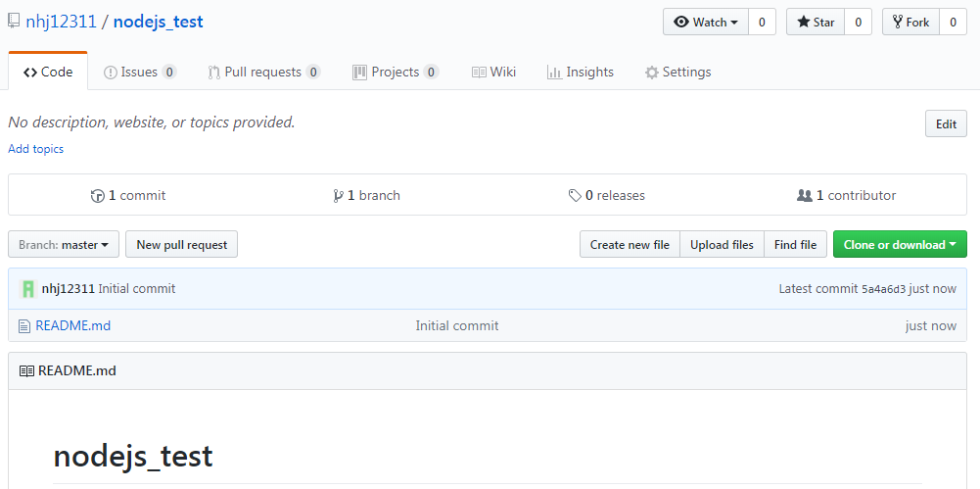Open the Wiki tab
Viewport: 980px width, 489px height.
(493, 72)
